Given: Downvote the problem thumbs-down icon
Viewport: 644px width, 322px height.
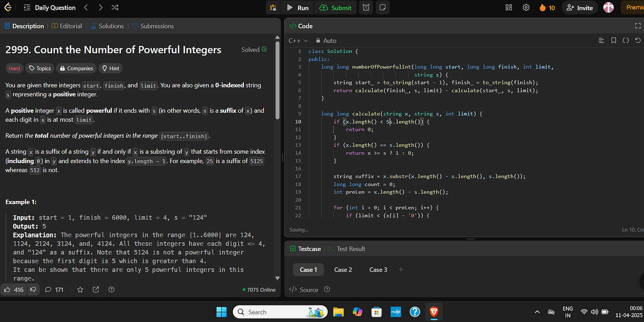Looking at the screenshot, I should coord(33,289).
